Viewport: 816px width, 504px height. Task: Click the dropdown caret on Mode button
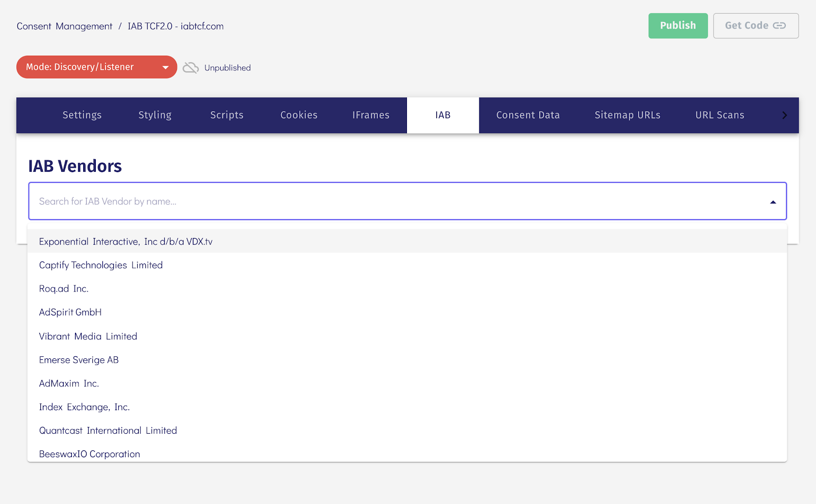tap(165, 67)
